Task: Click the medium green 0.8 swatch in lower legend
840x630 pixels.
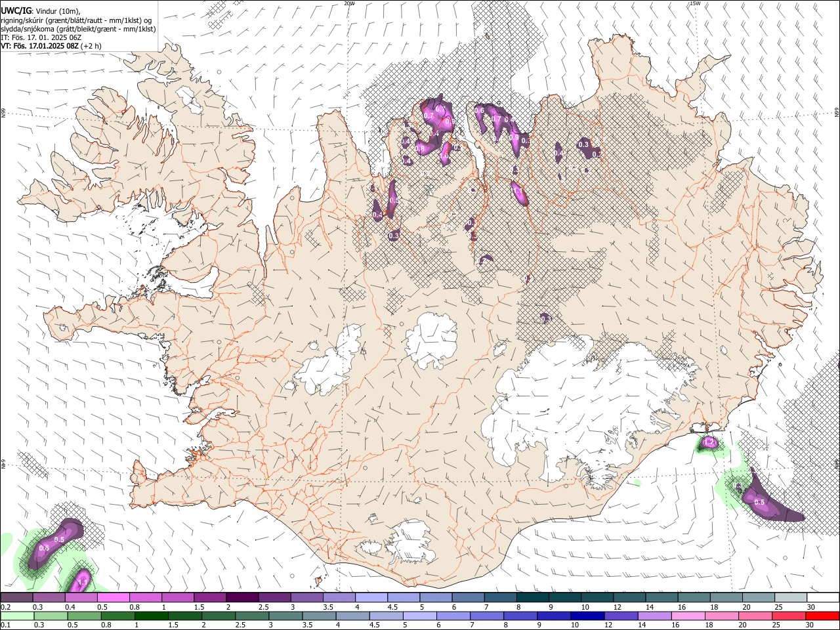Action: coord(118,616)
